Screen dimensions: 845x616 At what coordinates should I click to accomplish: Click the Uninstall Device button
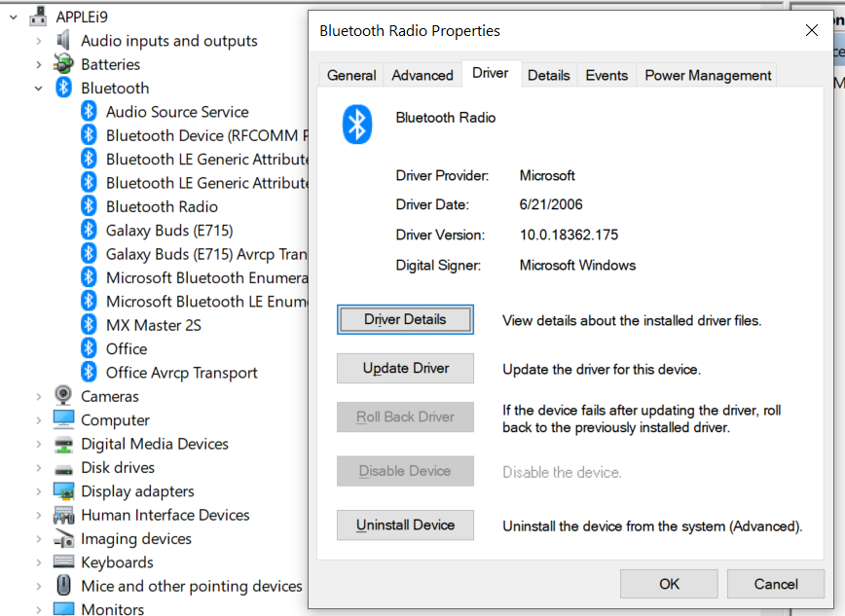tap(405, 525)
